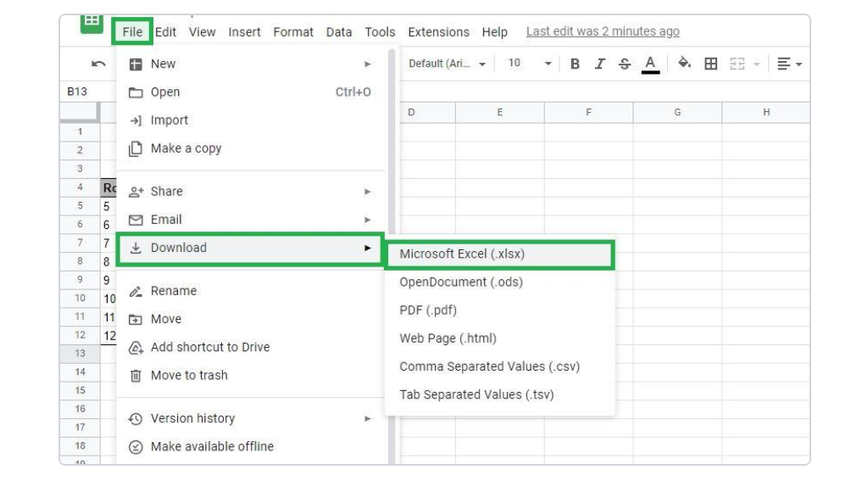Select Import in the File menu
This screenshot has width=868, height=492.
[x=251, y=120]
